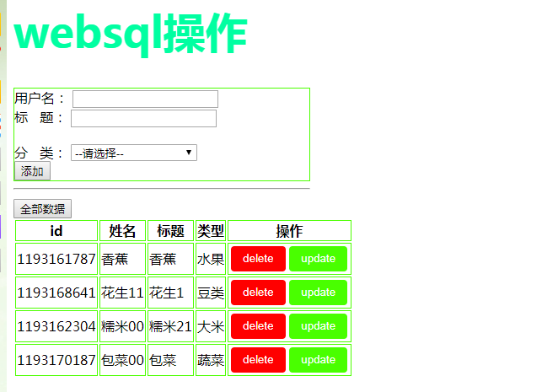This screenshot has height=392, width=558.
Task: Update the 花生11 row
Action: pyautogui.click(x=318, y=293)
